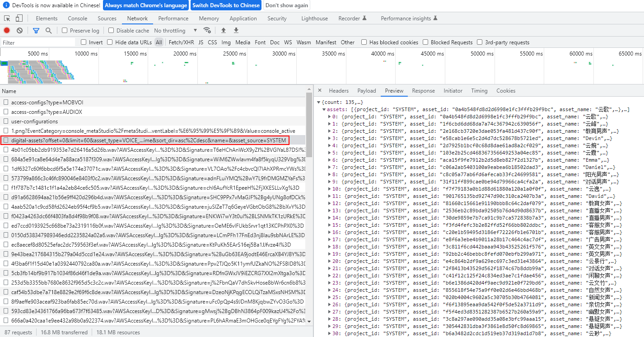Show the Cookies tab of request
The image size is (644, 337).
(506, 91)
